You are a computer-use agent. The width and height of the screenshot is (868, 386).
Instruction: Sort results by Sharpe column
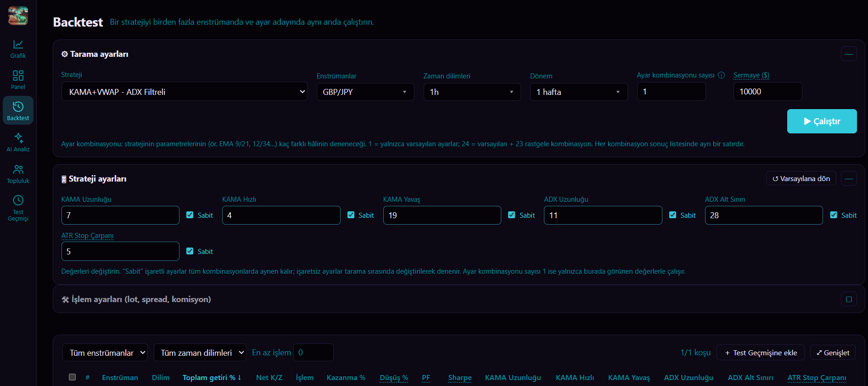pos(460,378)
